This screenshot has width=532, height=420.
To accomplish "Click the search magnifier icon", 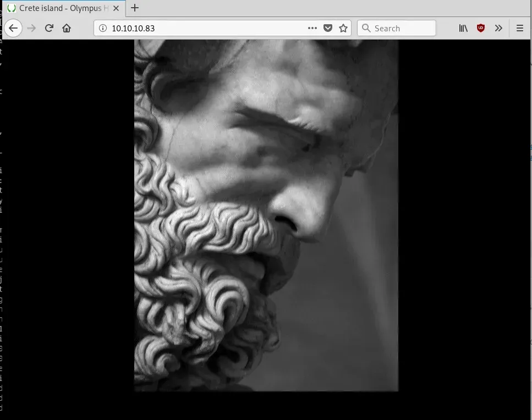I will (366, 29).
